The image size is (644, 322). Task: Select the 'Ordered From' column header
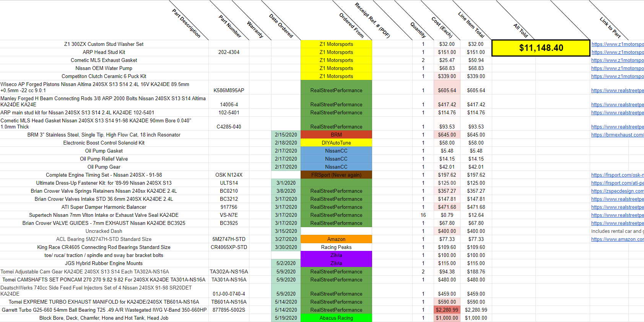[x=351, y=26]
